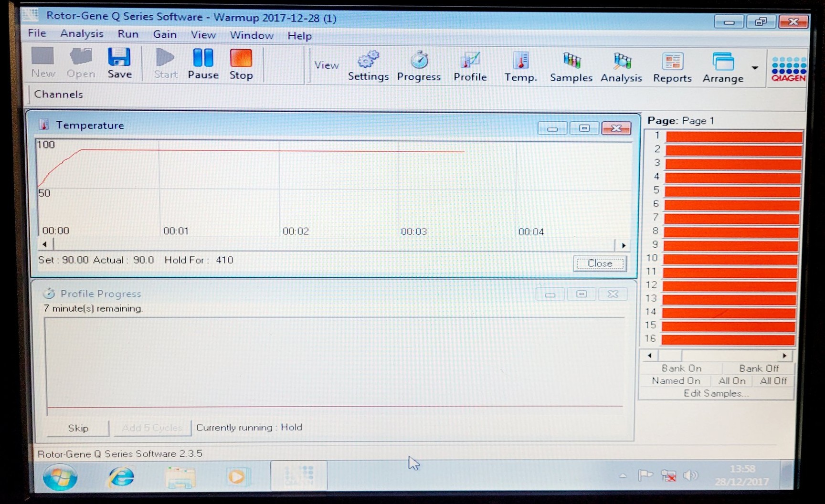
Task: Toggle sample 11 red swatch
Action: (x=730, y=273)
